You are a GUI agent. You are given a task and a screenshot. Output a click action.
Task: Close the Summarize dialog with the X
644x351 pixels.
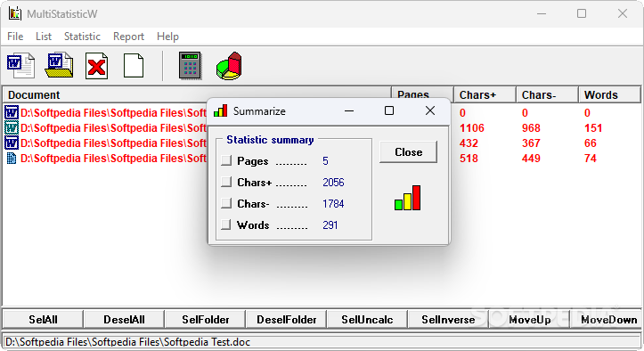click(x=430, y=111)
